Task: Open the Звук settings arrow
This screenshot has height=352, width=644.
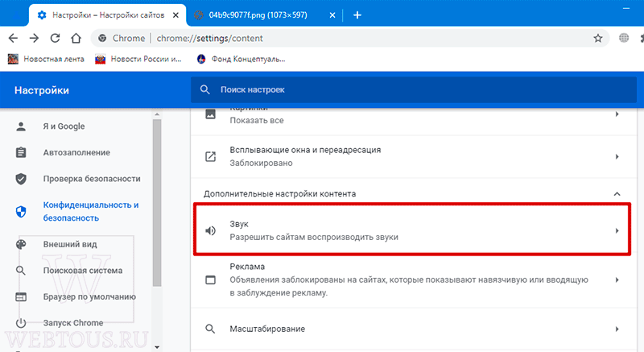Action: (x=617, y=231)
